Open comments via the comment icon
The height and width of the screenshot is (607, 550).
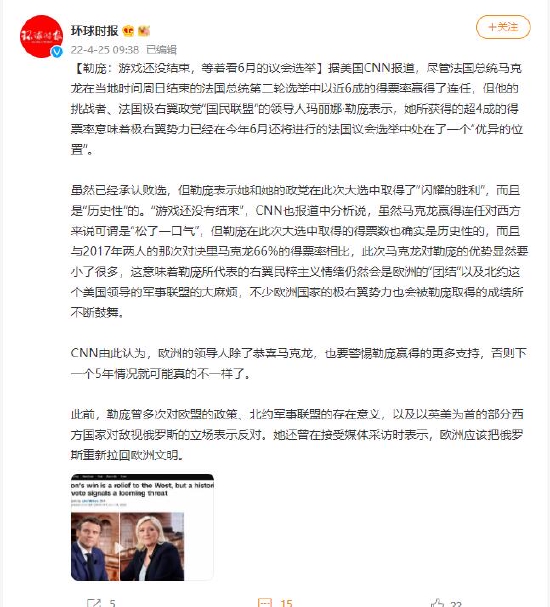point(265,603)
